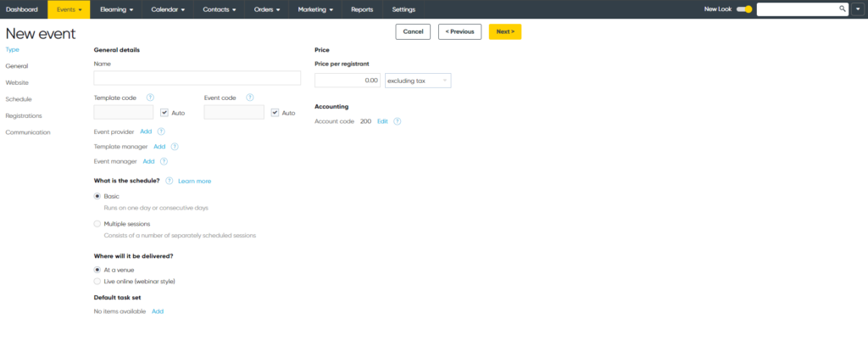Click into the event Name field
868x341 pixels.
coord(198,78)
